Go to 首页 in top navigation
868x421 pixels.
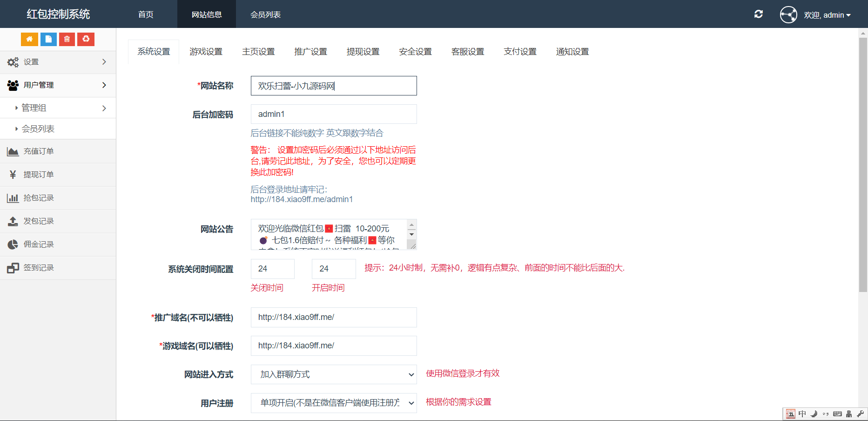[x=146, y=14]
